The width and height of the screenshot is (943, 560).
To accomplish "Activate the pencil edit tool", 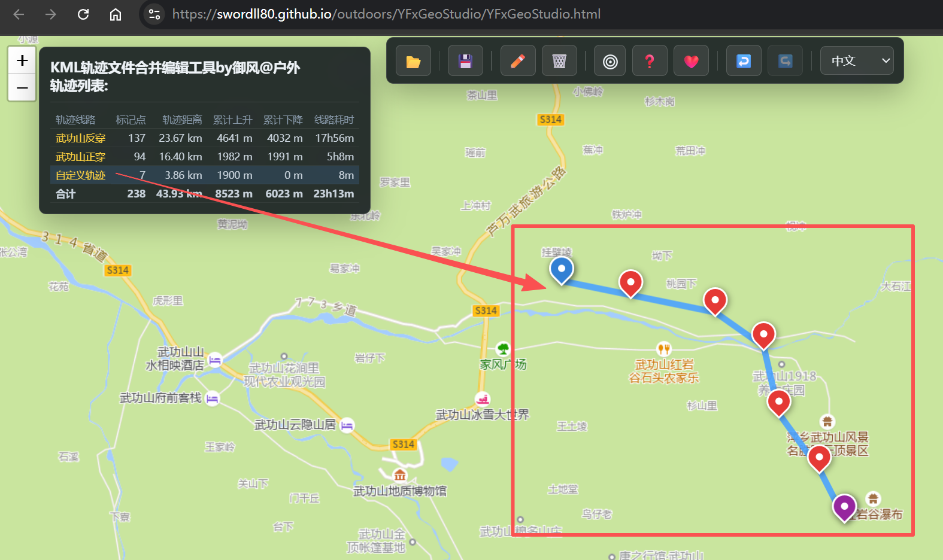I will (518, 61).
